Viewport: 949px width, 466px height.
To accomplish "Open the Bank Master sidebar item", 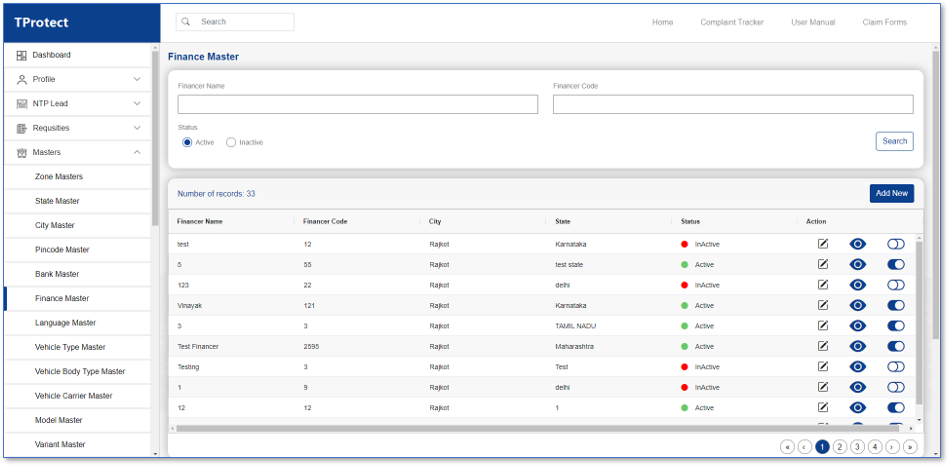I will click(x=57, y=274).
